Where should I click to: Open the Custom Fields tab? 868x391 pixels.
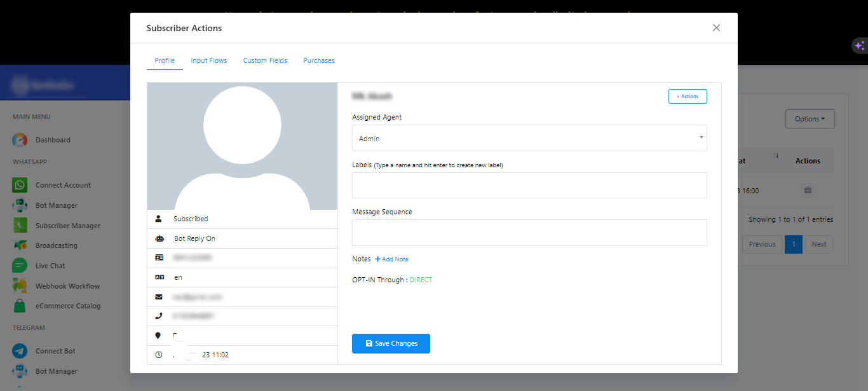click(x=265, y=60)
